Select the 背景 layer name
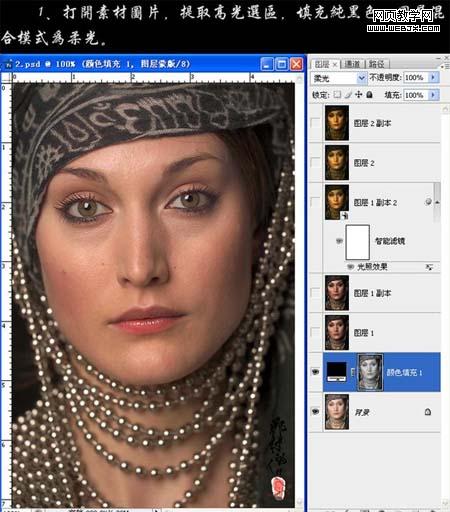 [x=362, y=413]
